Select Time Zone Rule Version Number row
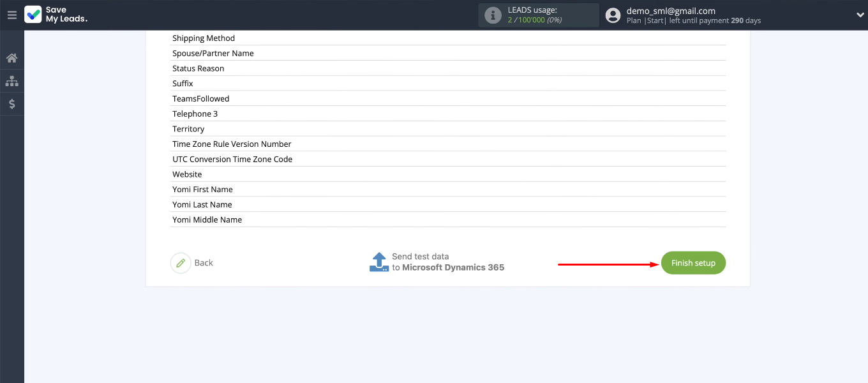Image resolution: width=868 pixels, height=383 pixels. [x=449, y=144]
